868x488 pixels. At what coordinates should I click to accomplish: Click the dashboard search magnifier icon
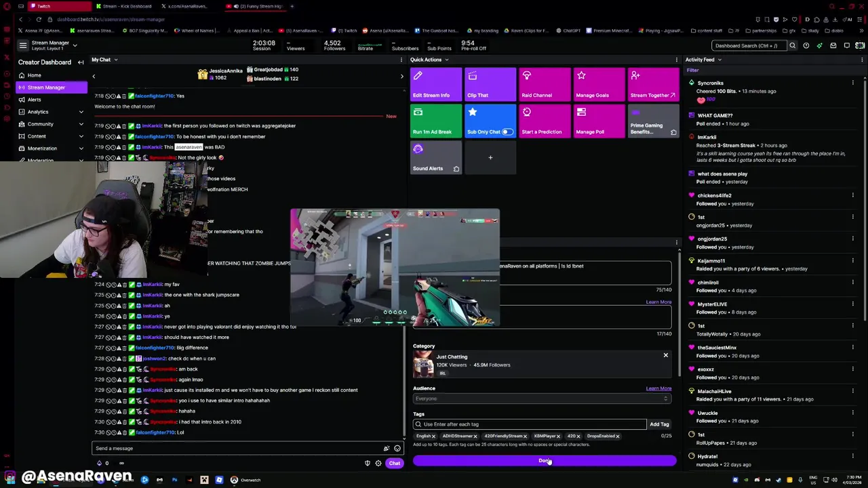[x=792, y=45]
